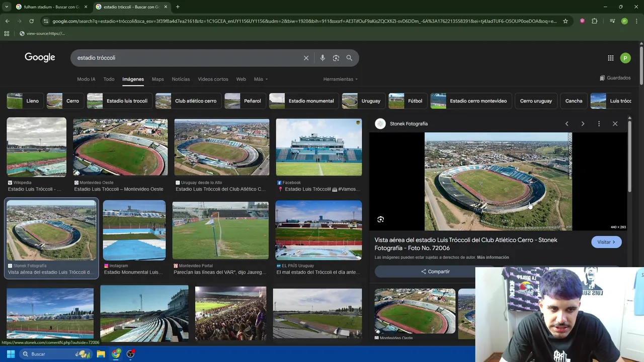Filter by Estadio monumental chip
Viewport: 644px width, 362px height.
click(304, 101)
